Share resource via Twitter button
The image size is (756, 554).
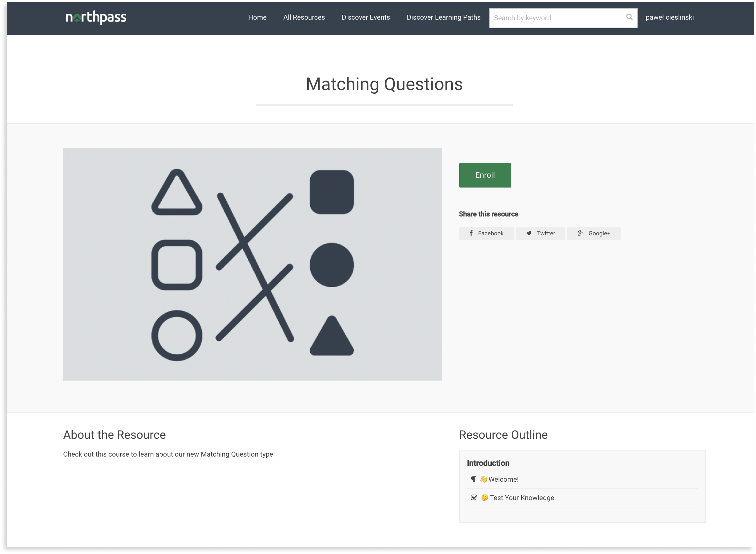tap(540, 233)
